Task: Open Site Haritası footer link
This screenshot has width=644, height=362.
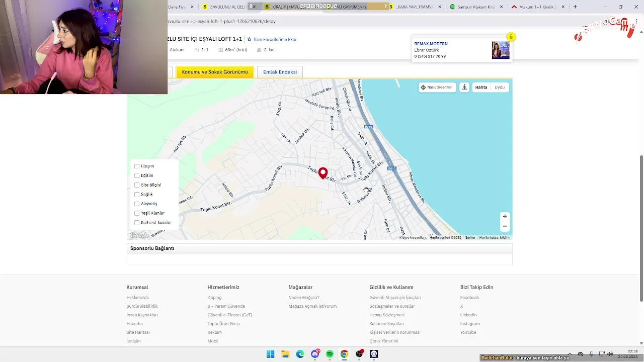Action: (138, 332)
